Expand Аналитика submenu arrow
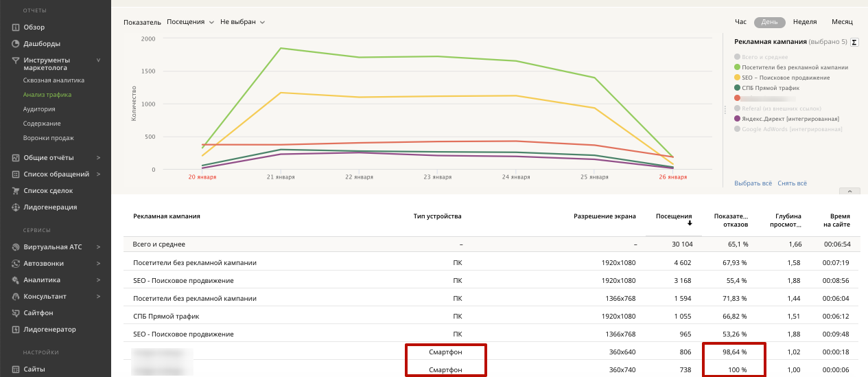Viewport: 868px width, 377px height. coord(98,280)
